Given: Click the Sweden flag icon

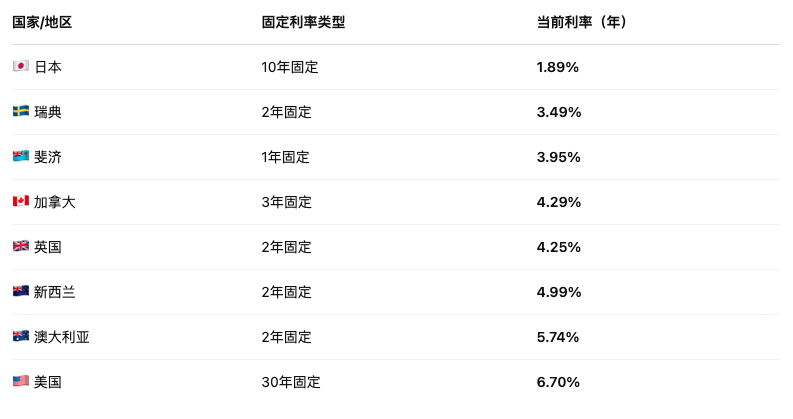Looking at the screenshot, I should point(21,111).
